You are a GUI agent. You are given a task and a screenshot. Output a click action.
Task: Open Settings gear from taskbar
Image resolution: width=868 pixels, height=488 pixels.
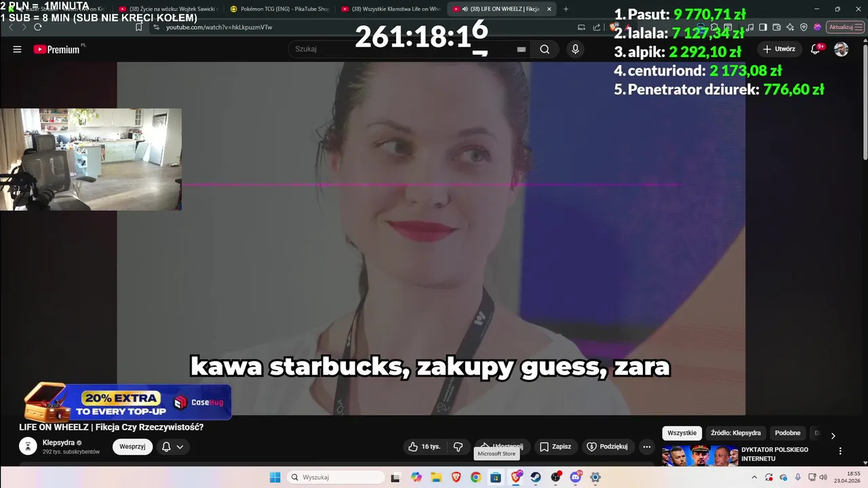point(595,477)
